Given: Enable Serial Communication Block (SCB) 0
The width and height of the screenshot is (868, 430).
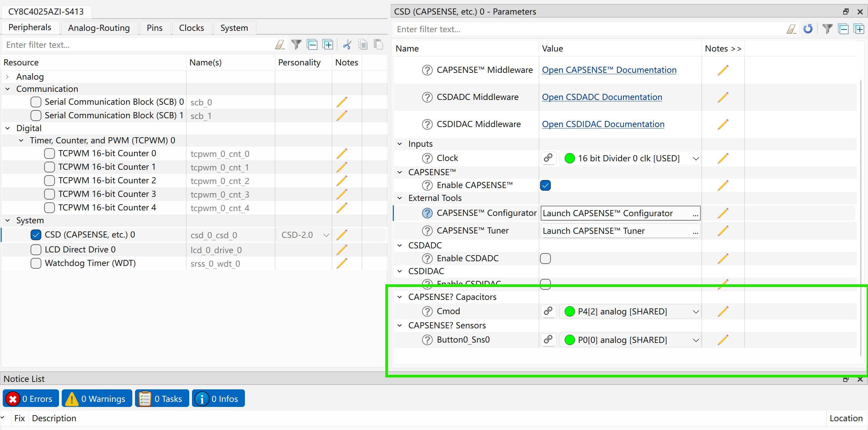Looking at the screenshot, I should pos(36,102).
